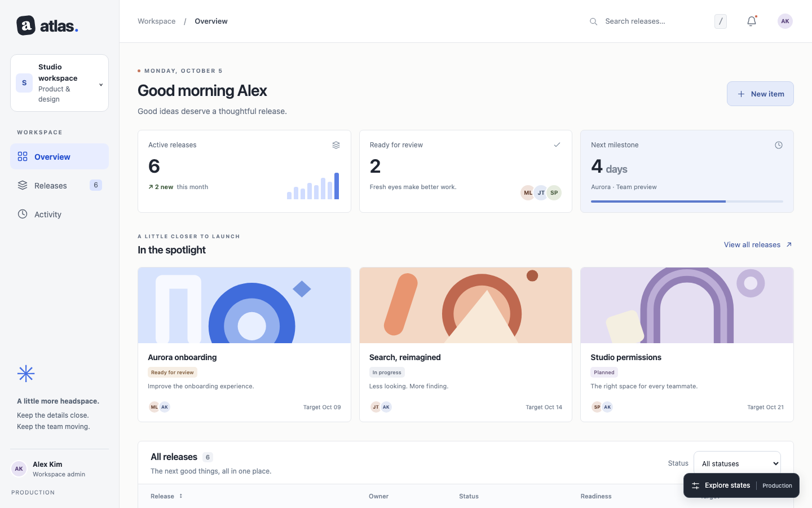The width and height of the screenshot is (812, 508).
Task: Open Activity in the sidebar
Action: click(59, 214)
